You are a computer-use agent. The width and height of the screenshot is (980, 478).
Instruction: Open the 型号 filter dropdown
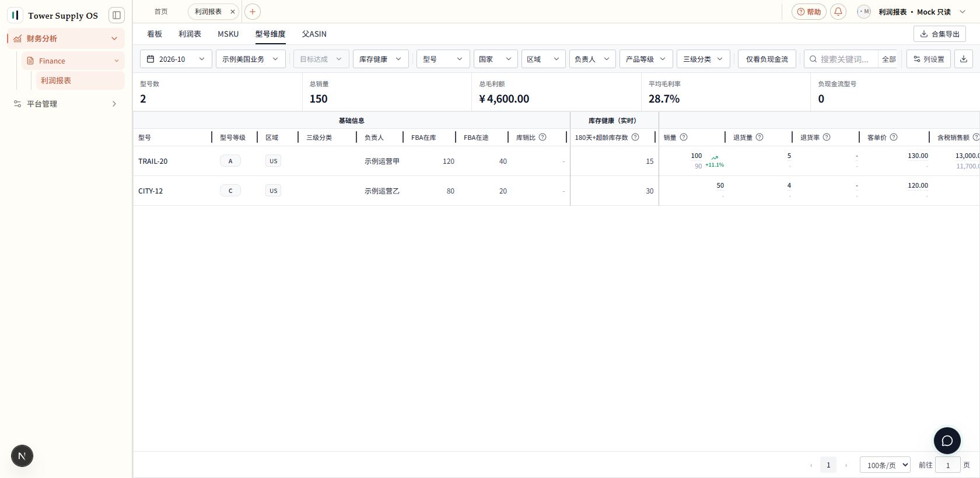coord(443,59)
